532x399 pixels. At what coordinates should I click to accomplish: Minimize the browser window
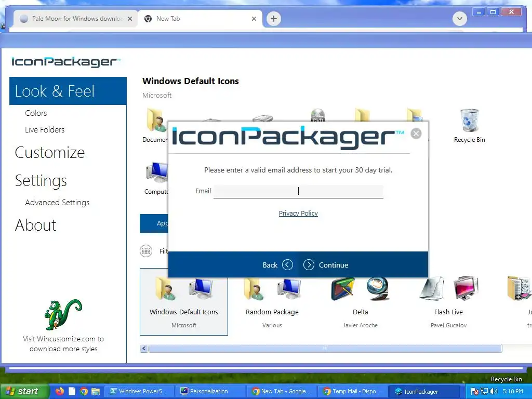point(478,12)
